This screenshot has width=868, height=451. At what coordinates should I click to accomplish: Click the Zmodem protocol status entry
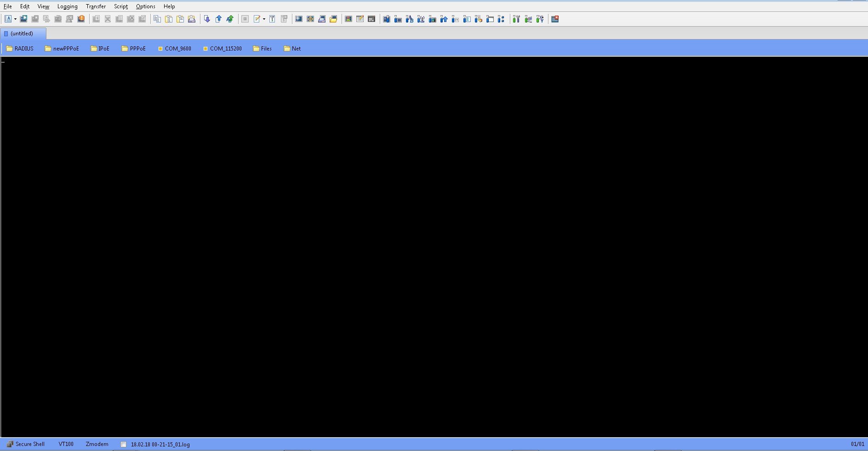pyautogui.click(x=97, y=444)
